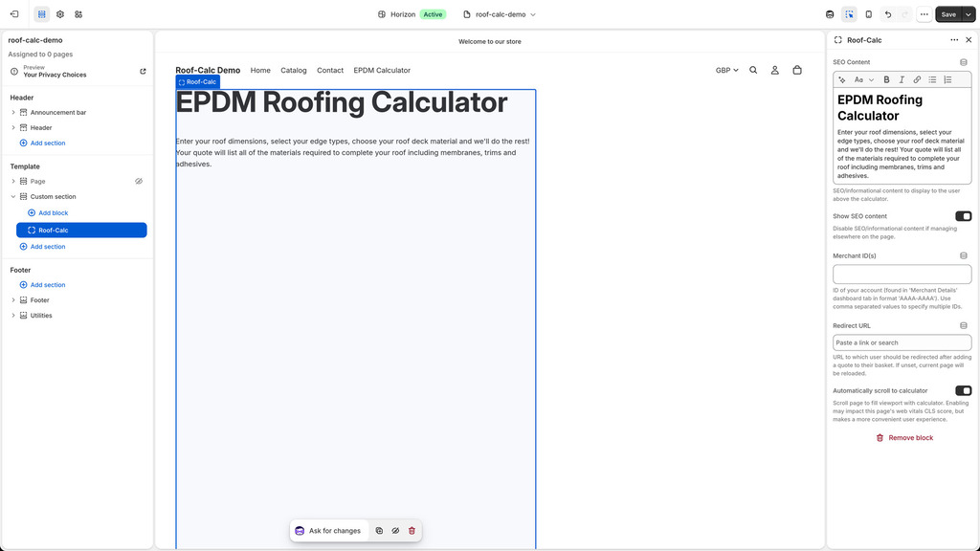Hide block from floating toolbar
The height and width of the screenshot is (551, 980).
[x=395, y=530]
